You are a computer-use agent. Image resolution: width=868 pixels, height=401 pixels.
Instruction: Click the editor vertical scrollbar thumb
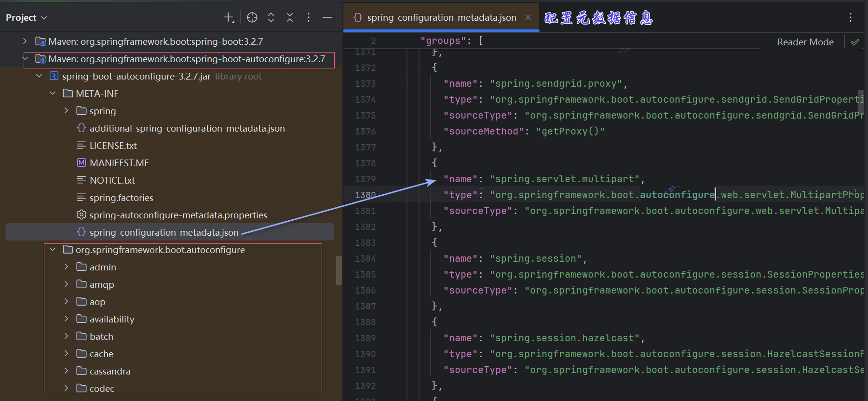(x=861, y=102)
